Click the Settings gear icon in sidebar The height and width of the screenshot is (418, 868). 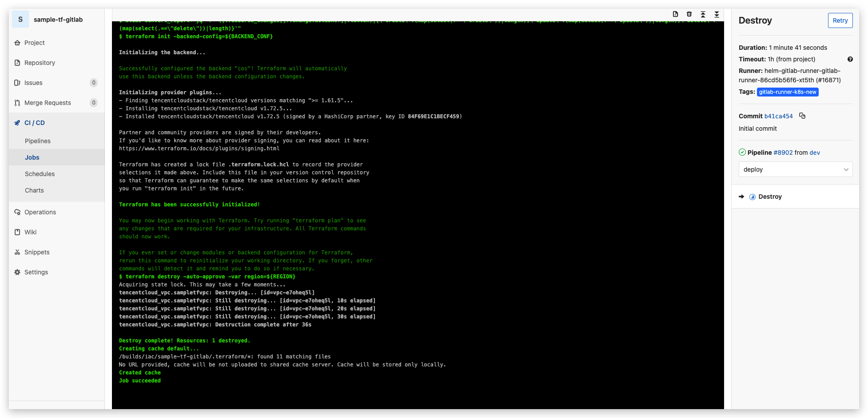click(x=17, y=272)
